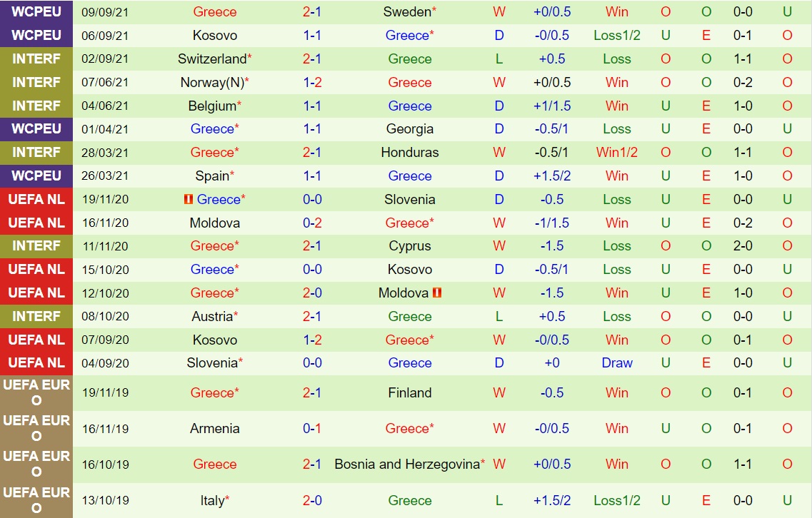Click the Finland team name
812x518 pixels.
point(410,392)
